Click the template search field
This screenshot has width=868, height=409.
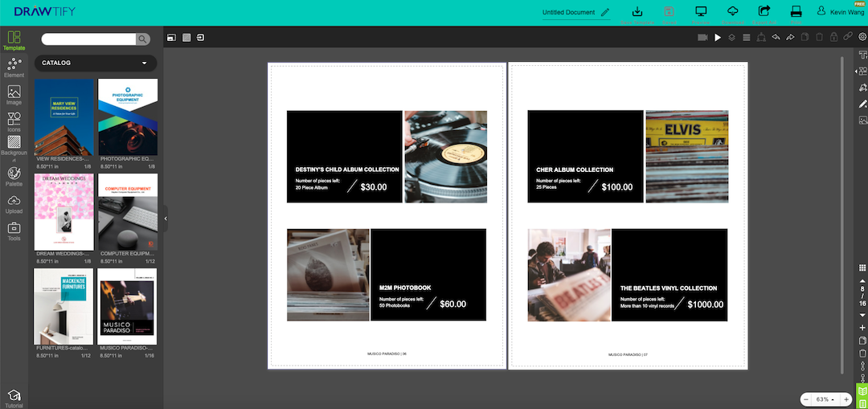coord(88,39)
